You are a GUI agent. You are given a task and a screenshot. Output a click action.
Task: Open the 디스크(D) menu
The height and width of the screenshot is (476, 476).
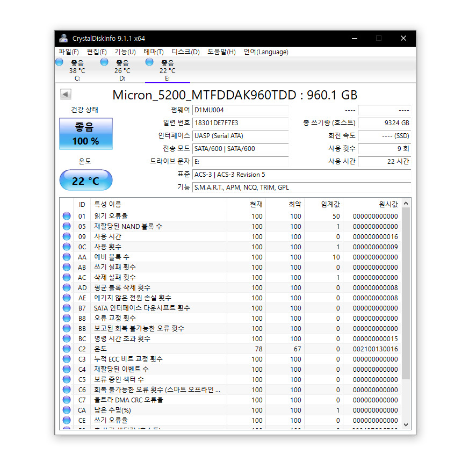[x=185, y=52]
